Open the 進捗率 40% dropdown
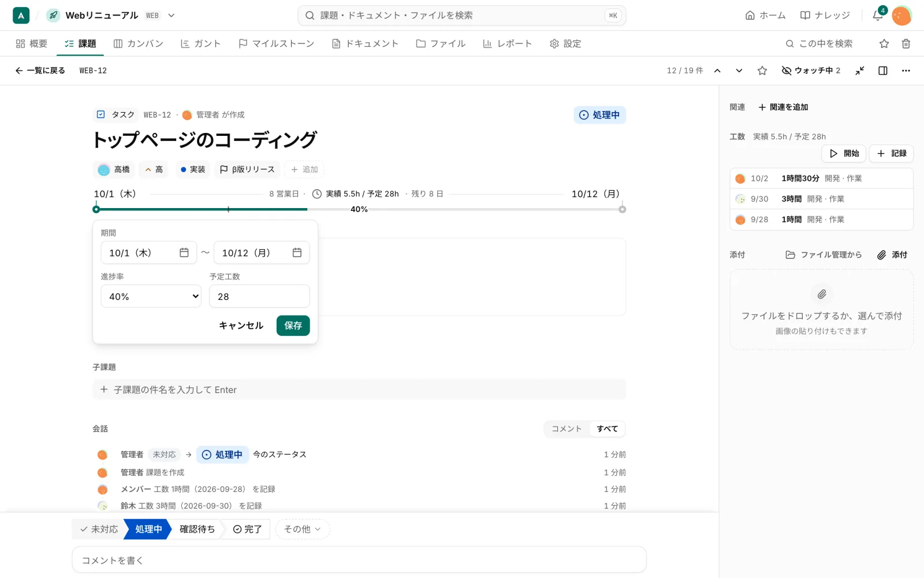Viewport: 924px width, 578px height. pyautogui.click(x=151, y=297)
